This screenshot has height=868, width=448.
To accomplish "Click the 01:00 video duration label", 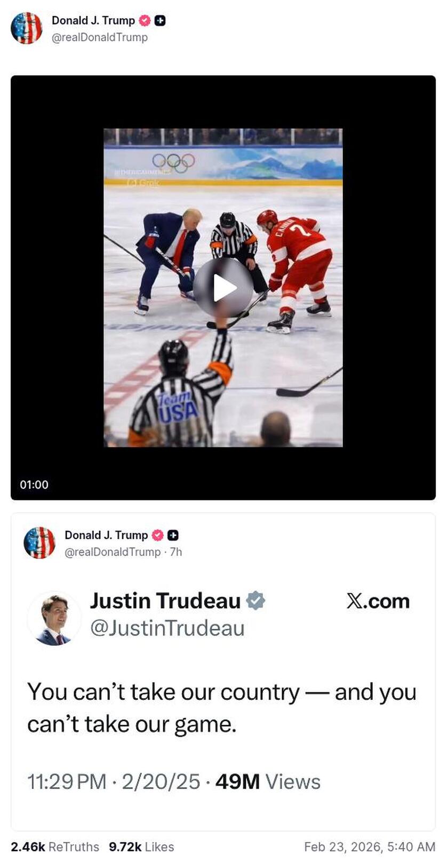I will pos(34,484).
